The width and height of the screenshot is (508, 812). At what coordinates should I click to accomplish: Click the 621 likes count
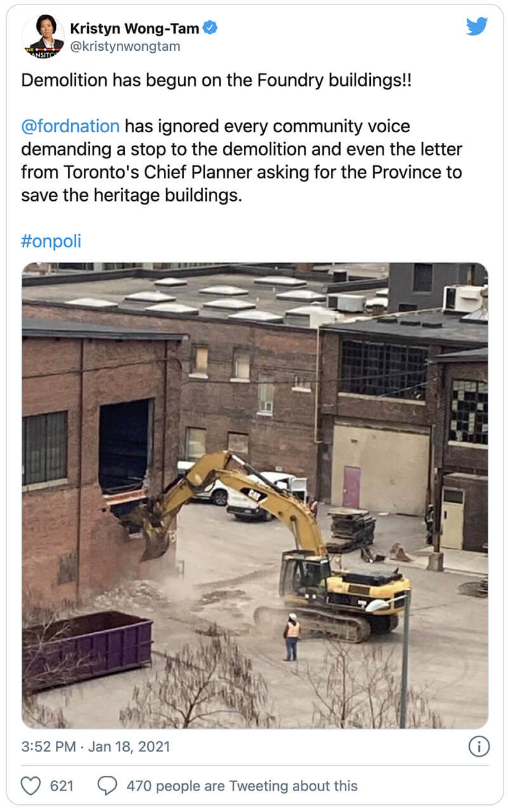(x=62, y=786)
